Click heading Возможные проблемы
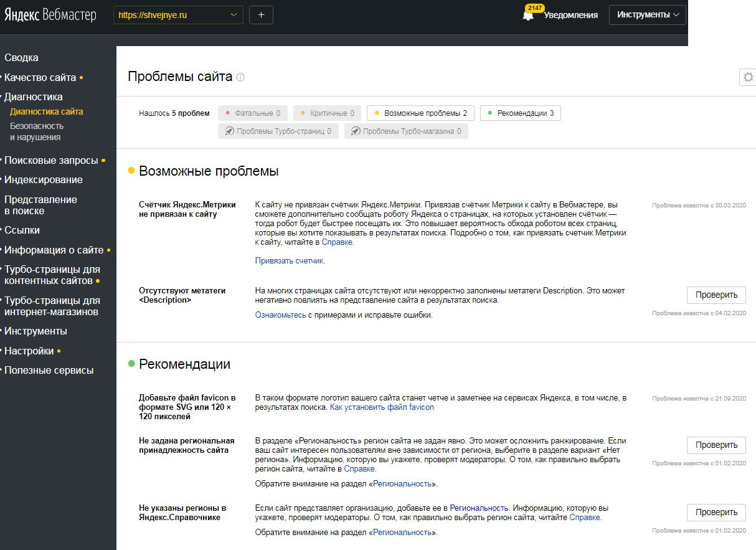The height and width of the screenshot is (550, 756). [x=209, y=171]
